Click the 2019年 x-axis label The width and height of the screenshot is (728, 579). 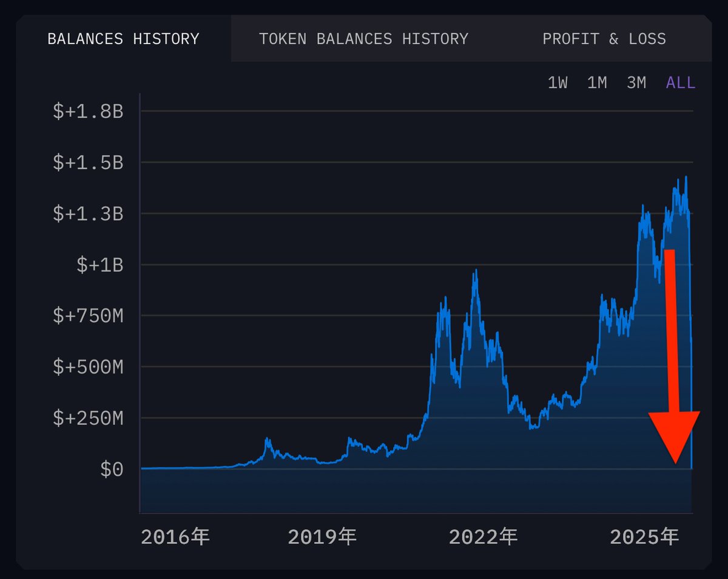click(322, 537)
